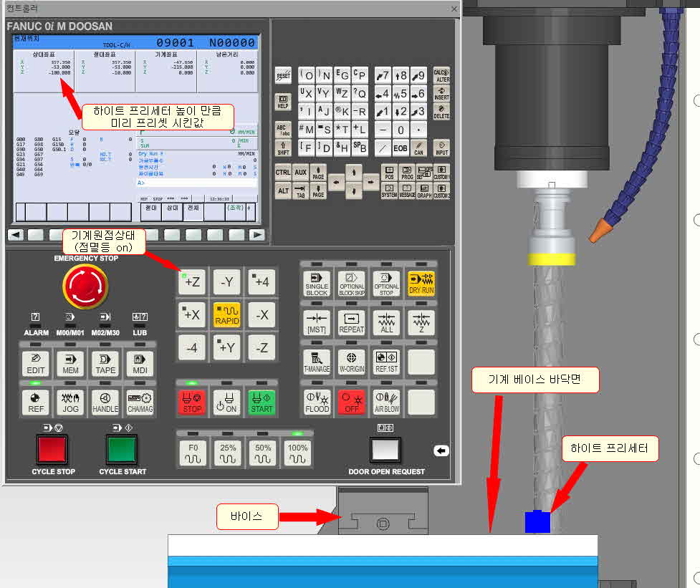
Task: Click the +Z axis jog button
Action: coord(192,282)
